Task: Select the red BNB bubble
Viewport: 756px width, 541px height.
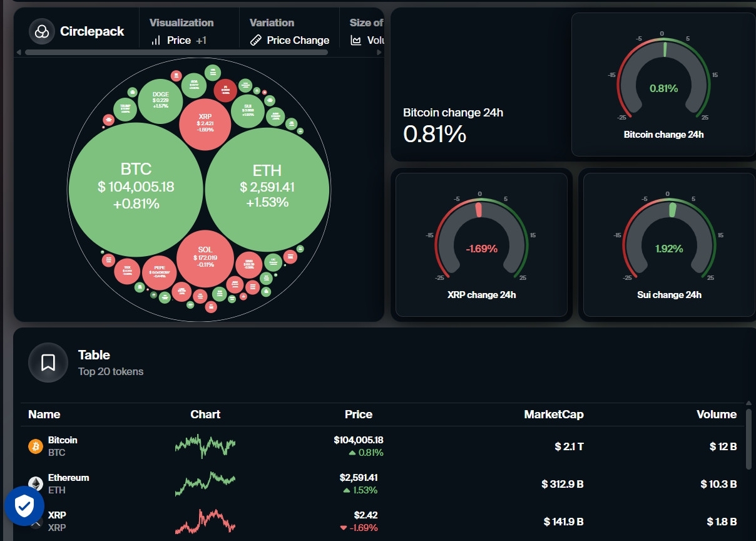Action: click(249, 264)
